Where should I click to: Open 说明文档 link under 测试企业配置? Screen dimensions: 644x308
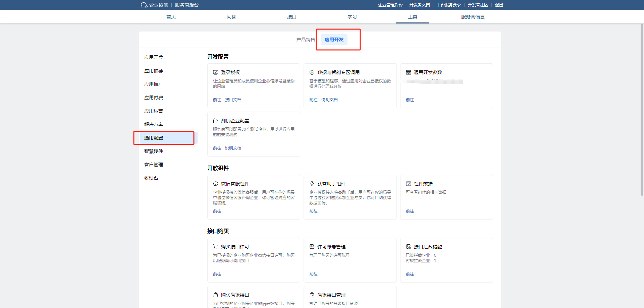coord(233,148)
